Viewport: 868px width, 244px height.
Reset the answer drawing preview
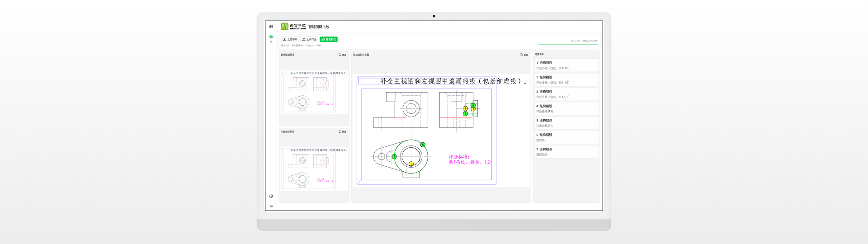pos(342,55)
